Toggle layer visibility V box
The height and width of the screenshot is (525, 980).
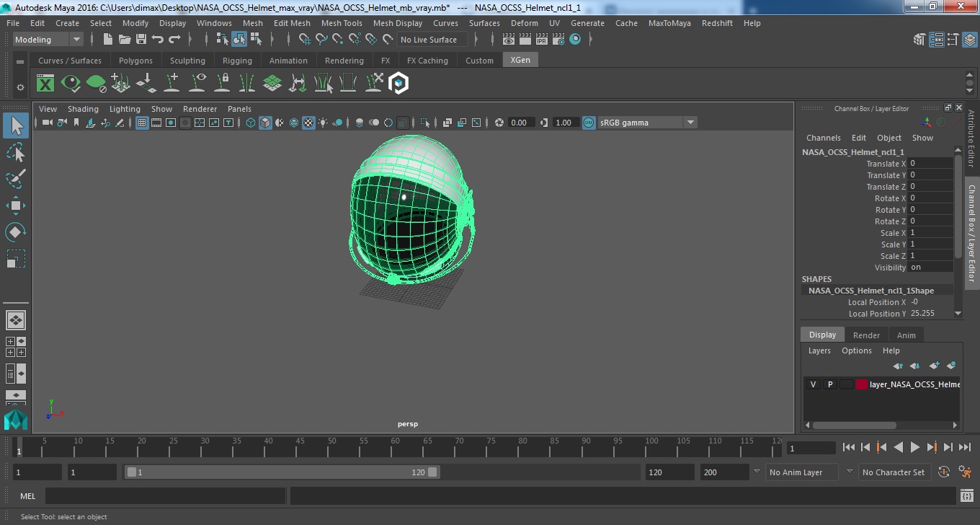click(x=813, y=384)
